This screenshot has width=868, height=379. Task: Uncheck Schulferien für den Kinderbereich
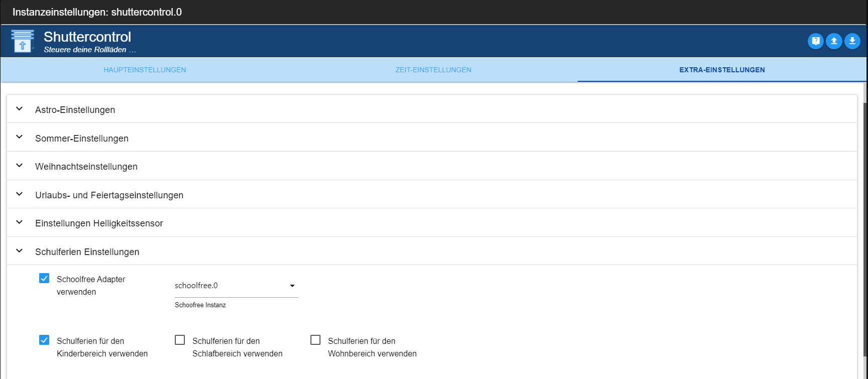tap(44, 340)
